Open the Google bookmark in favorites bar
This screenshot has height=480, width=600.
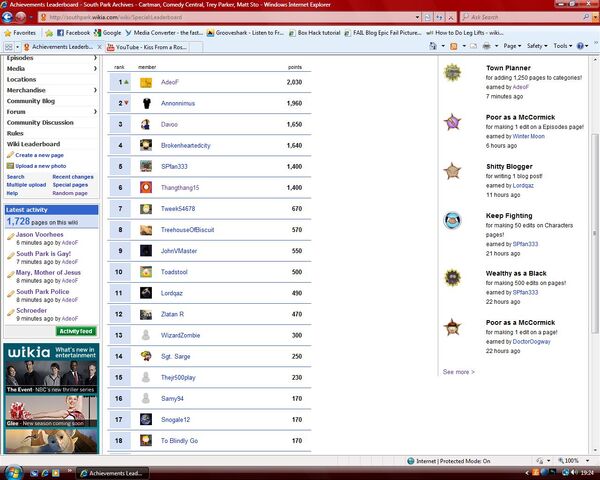(107, 33)
